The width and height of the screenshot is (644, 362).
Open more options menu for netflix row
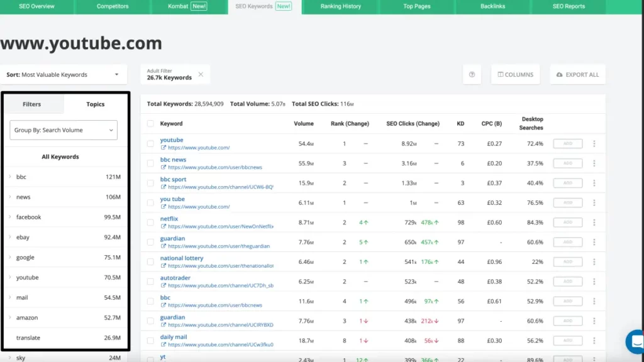[x=594, y=222]
